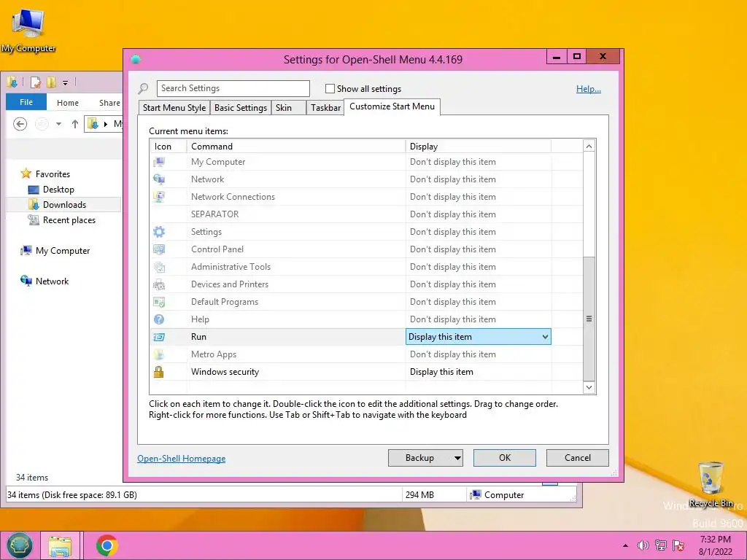Click the Explorer quick access Properties icon

(35, 82)
